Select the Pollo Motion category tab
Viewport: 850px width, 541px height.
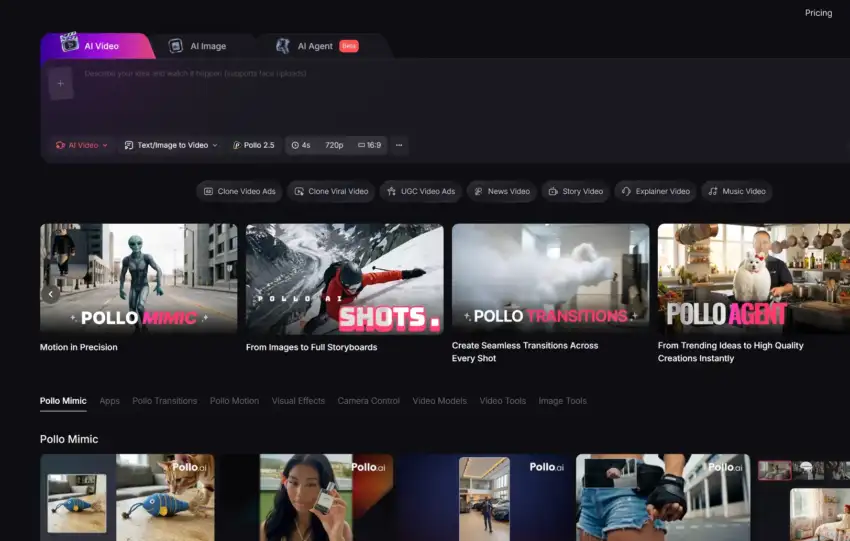click(x=234, y=401)
